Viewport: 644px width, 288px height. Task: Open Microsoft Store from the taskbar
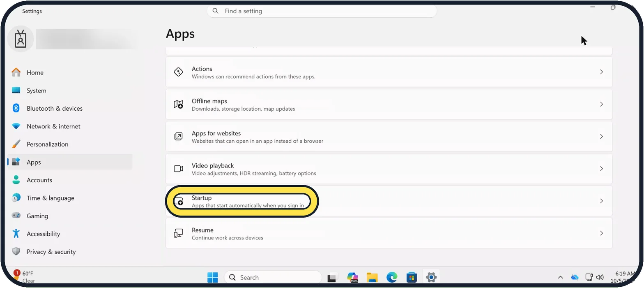point(412,278)
